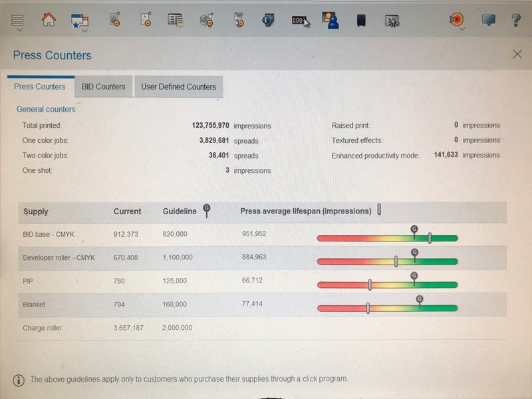Switch to the BID Counters tab
This screenshot has width=532, height=399.
pyautogui.click(x=103, y=86)
